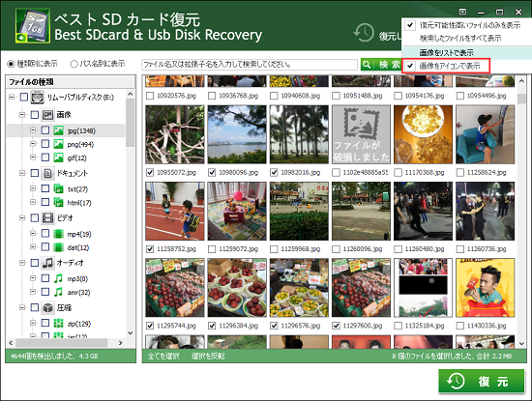
Task: Open the options menu icon in title bar
Action: click(x=462, y=12)
